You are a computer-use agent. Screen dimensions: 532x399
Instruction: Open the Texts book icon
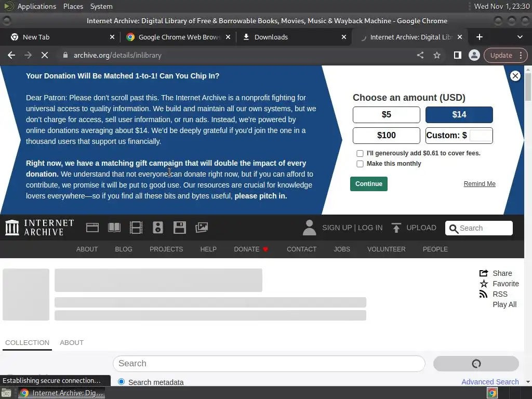pyautogui.click(x=114, y=228)
